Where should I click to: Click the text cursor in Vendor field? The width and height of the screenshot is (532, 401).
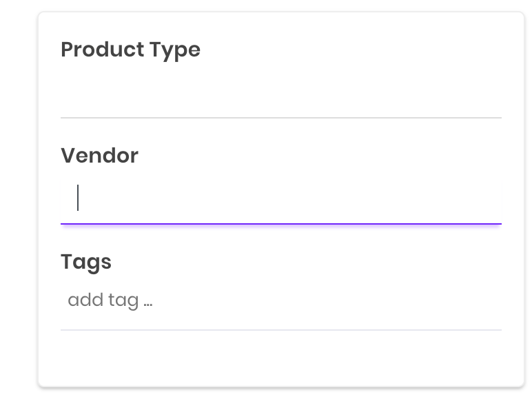tap(78, 198)
